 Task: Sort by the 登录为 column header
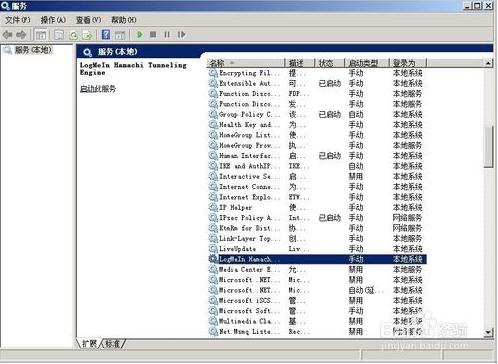408,63
